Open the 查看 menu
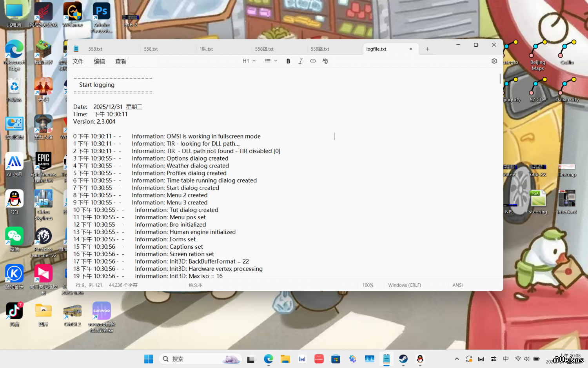 (121, 62)
